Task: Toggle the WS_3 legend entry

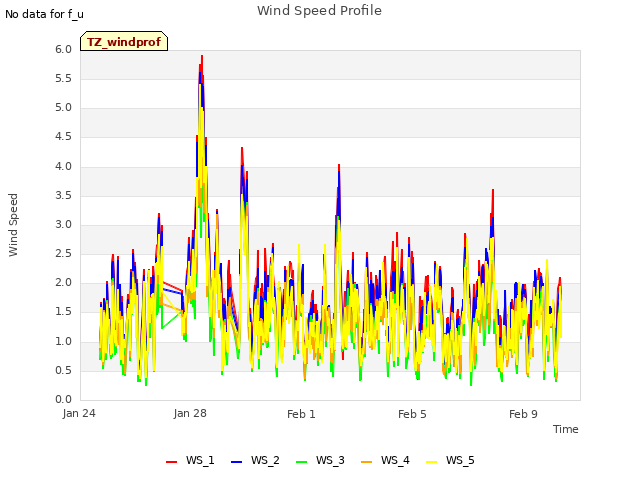Action: tap(320, 460)
